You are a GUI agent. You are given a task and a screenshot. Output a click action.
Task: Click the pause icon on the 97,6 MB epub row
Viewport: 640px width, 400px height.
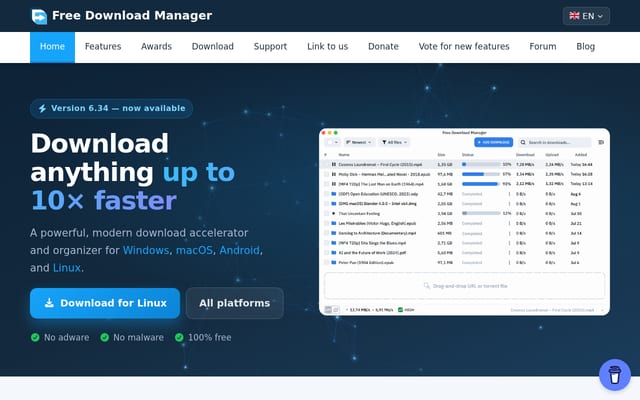pos(333,174)
